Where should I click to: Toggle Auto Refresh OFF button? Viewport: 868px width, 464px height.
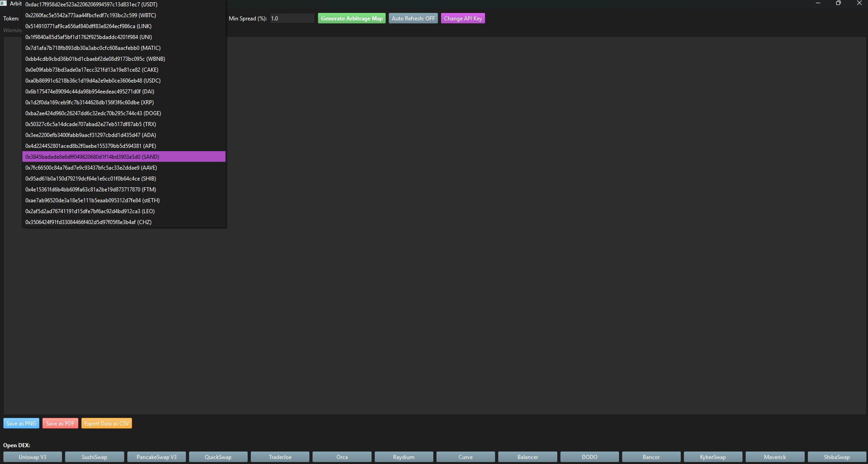(413, 19)
